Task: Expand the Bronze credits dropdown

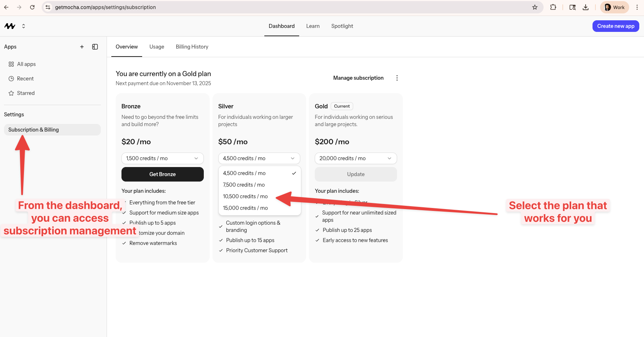Action: coord(162,158)
